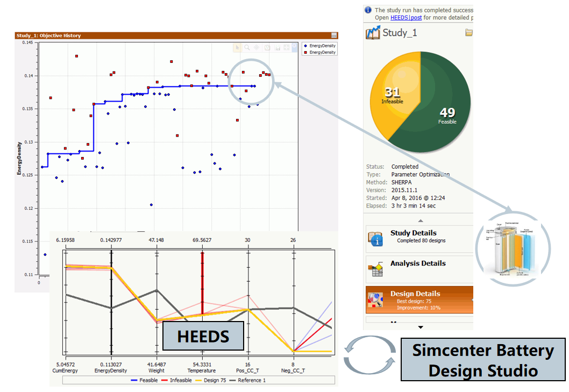Image resolution: width=569 pixels, height=392 pixels.
Task: Open the Design Details section
Action: (419, 300)
